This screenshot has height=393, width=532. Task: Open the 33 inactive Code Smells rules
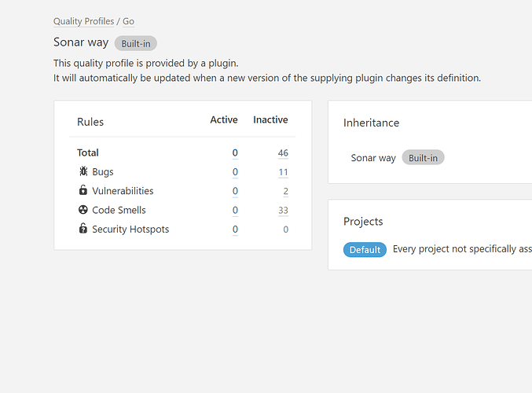[283, 211]
